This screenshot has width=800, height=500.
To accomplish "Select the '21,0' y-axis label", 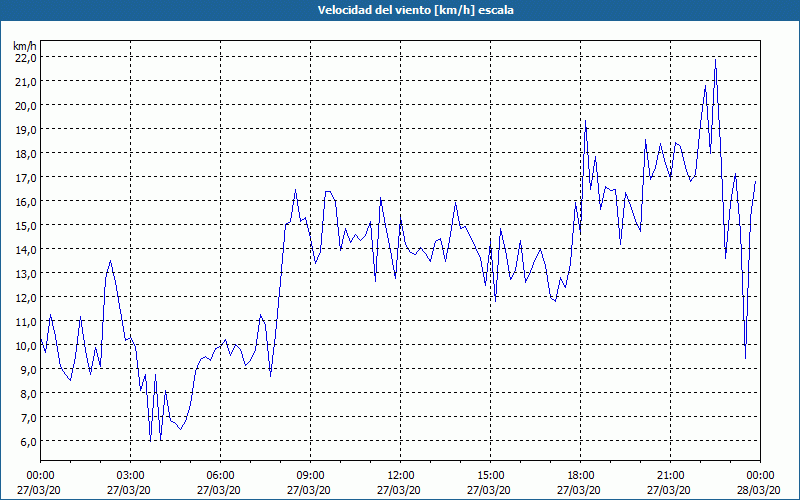I will tap(26, 82).
